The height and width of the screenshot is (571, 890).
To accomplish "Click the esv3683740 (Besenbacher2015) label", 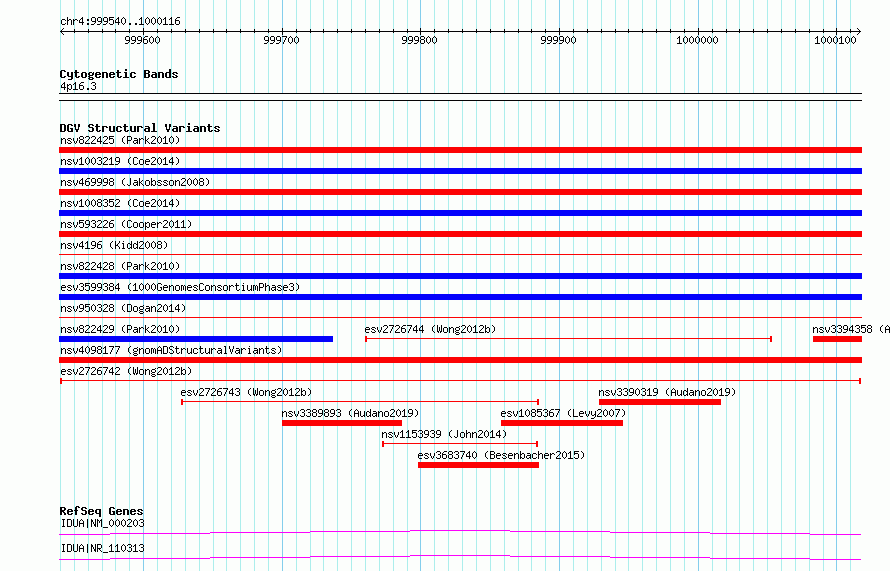I will point(501,455).
